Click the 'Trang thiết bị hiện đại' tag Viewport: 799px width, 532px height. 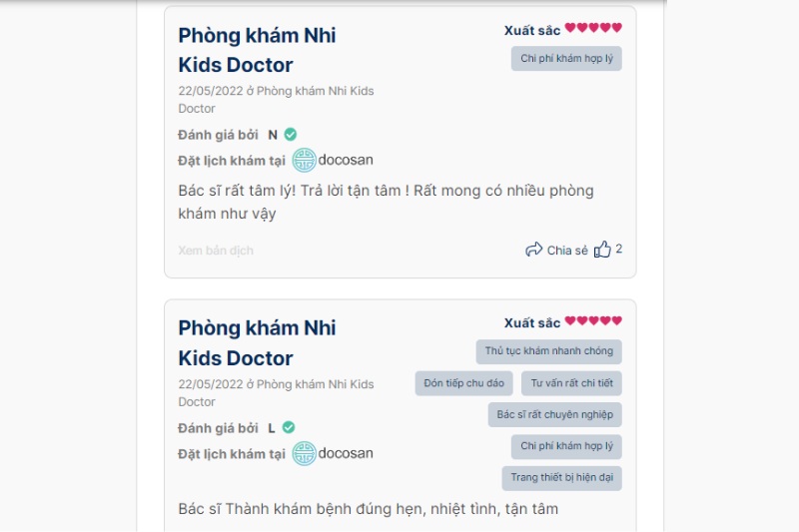tap(562, 477)
